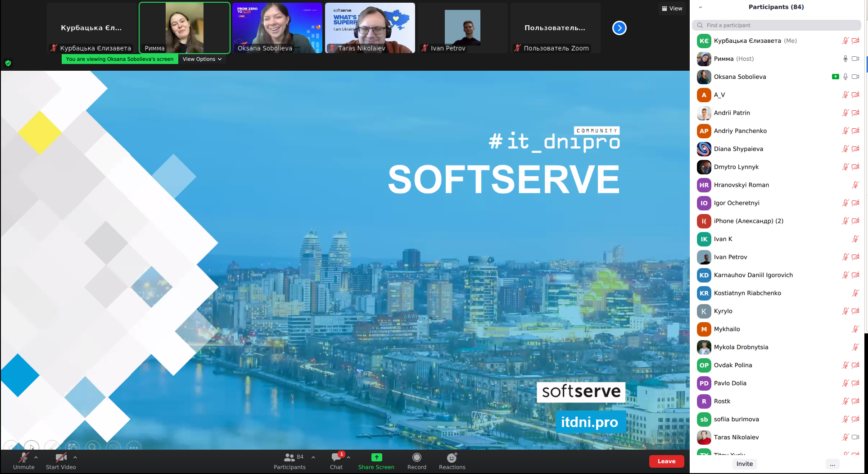
Task: Select participant iPhone (Александр) (2)
Action: (x=778, y=221)
